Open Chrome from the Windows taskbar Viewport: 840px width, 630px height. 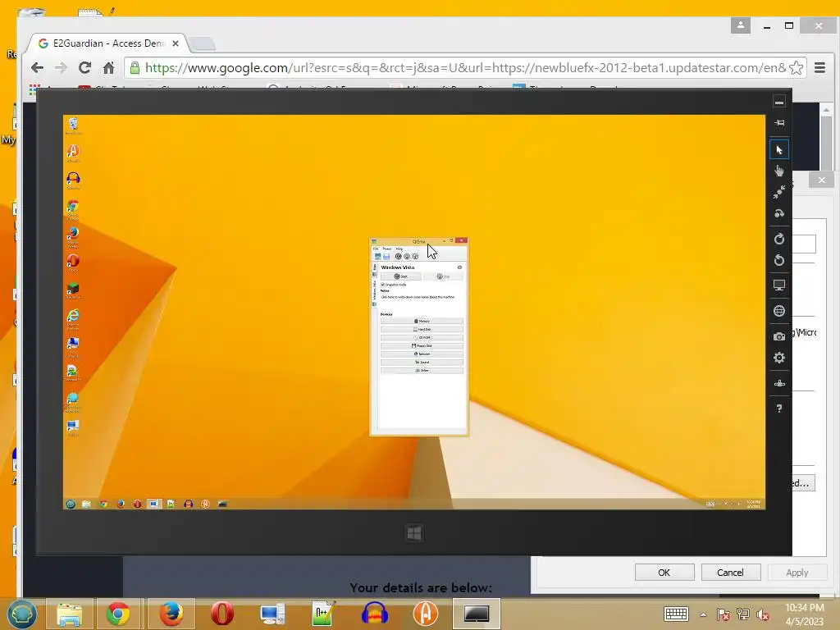(x=118, y=614)
